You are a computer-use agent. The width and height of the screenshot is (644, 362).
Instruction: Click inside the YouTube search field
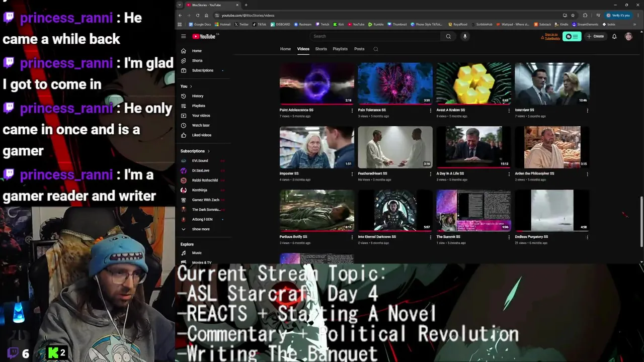(375, 36)
